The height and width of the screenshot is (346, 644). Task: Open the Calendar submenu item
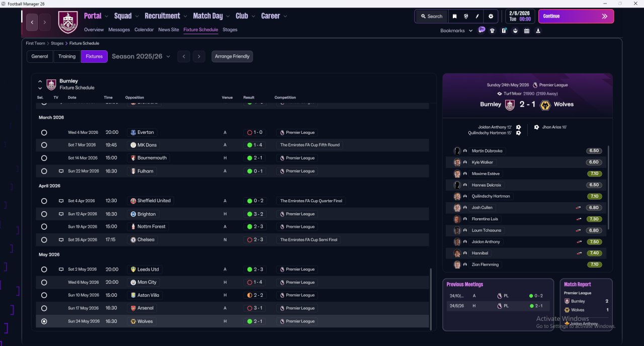(144, 30)
